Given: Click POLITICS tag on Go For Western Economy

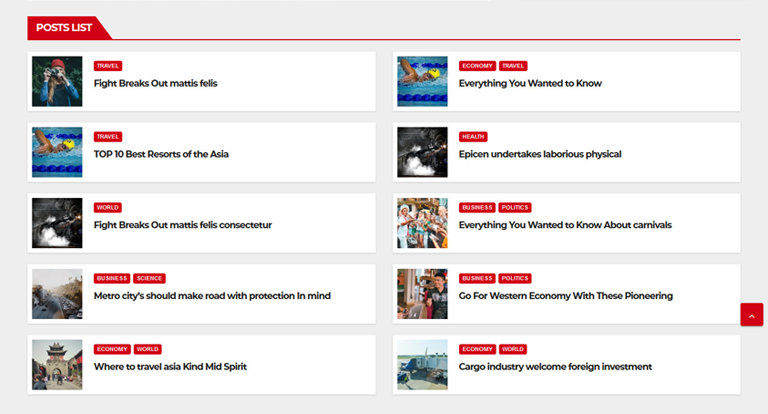Looking at the screenshot, I should 515,278.
